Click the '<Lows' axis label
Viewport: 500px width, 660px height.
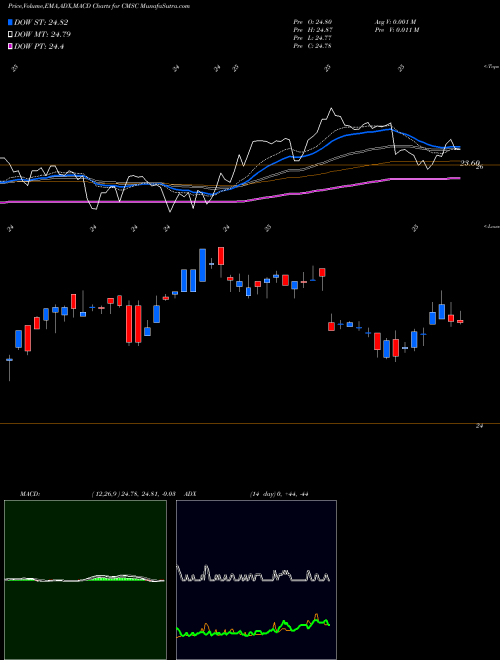coord(492,226)
